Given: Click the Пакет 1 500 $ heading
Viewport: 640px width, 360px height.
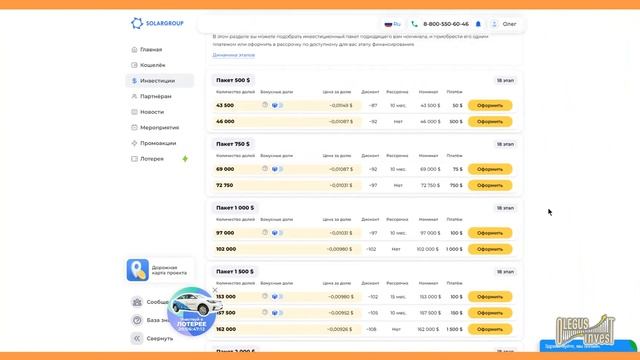Looking at the screenshot, I should (x=235, y=271).
